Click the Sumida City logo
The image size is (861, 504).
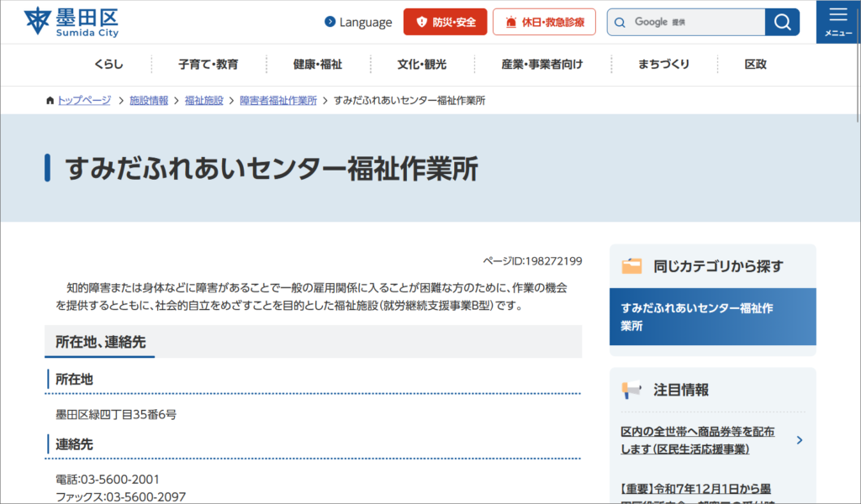tap(72, 22)
